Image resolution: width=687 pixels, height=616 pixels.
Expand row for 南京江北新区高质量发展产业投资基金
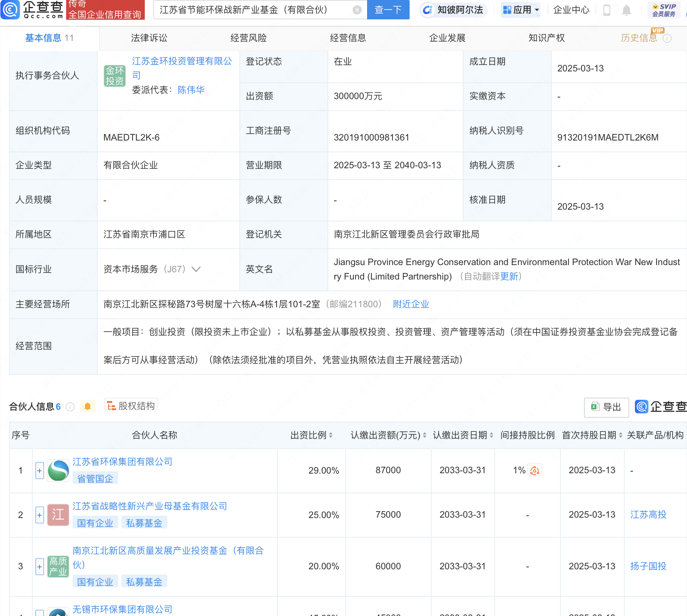click(40, 567)
